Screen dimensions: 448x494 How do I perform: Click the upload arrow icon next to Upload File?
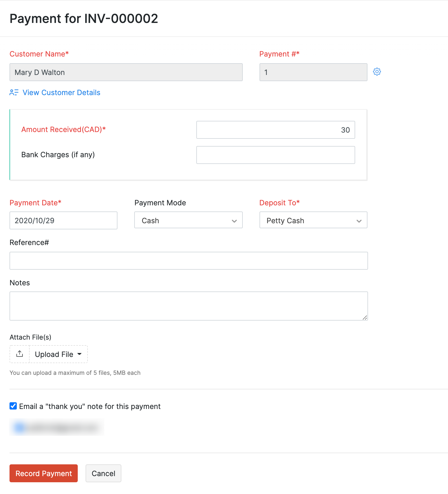19,354
